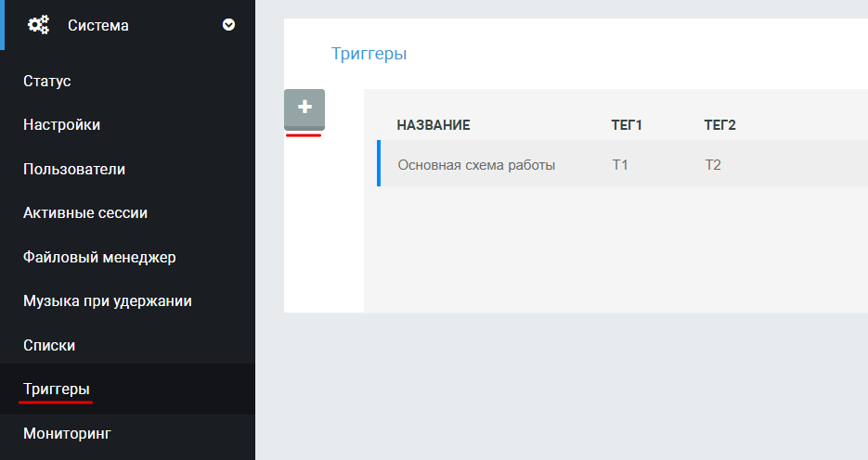Click the T2 tag cell
The height and width of the screenshot is (460, 868).
713,165
